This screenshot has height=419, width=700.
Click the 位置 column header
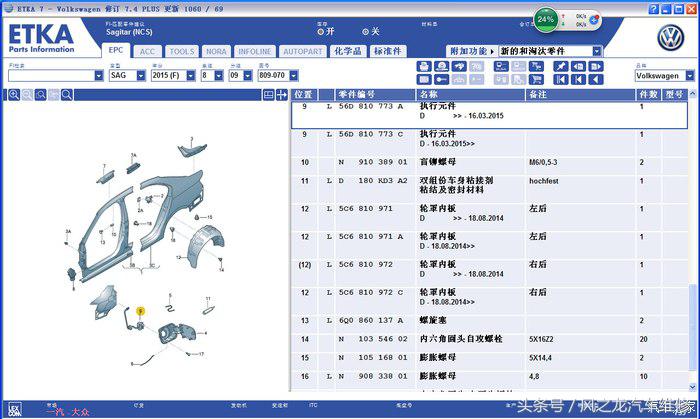point(304,95)
